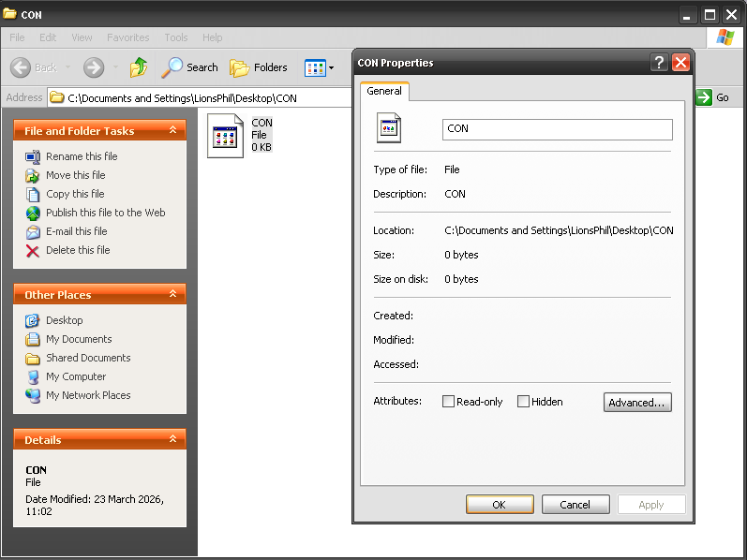
Task: Click Move this file icon
Action: tap(33, 175)
